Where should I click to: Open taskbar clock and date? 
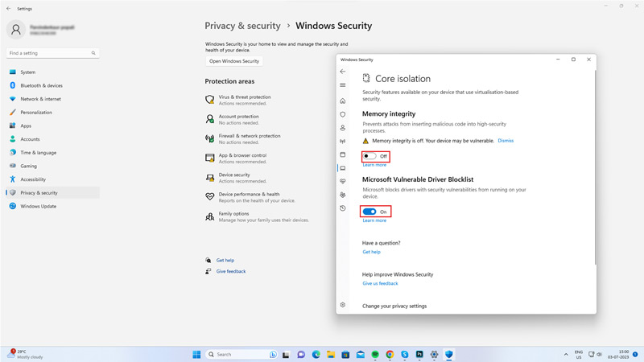618,354
